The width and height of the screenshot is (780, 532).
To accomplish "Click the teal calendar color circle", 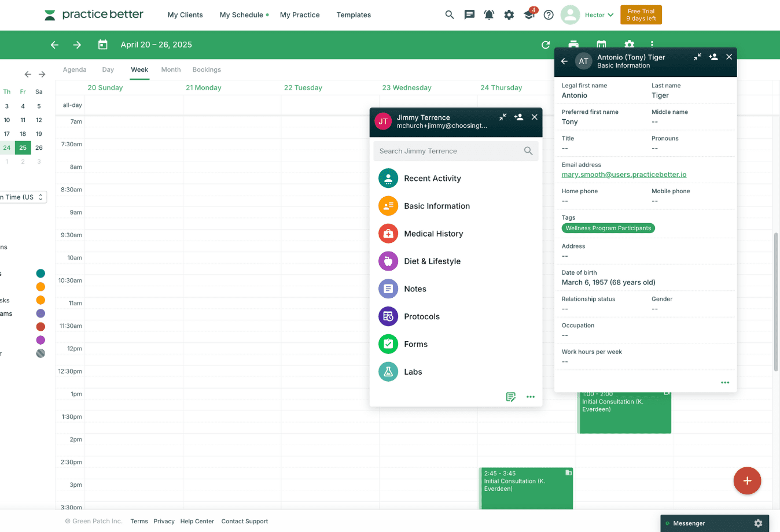I will (x=41, y=274).
